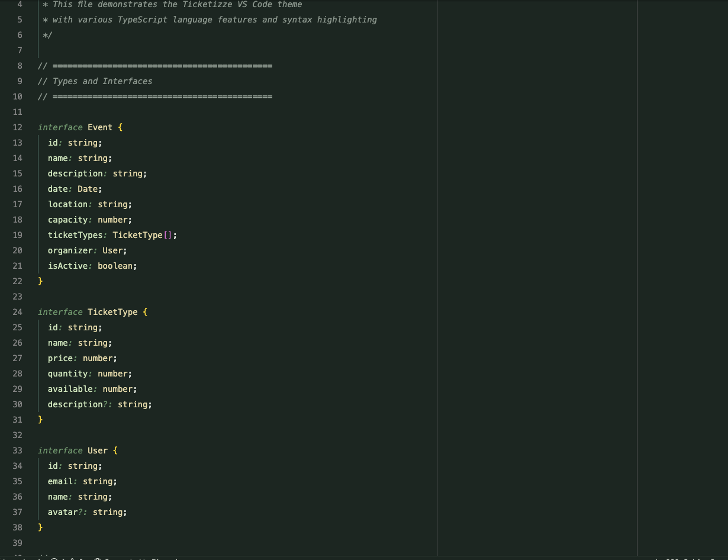The height and width of the screenshot is (560, 728).
Task: Click the 'ticketTypes: TicketType[];' property line
Action: pos(112,235)
